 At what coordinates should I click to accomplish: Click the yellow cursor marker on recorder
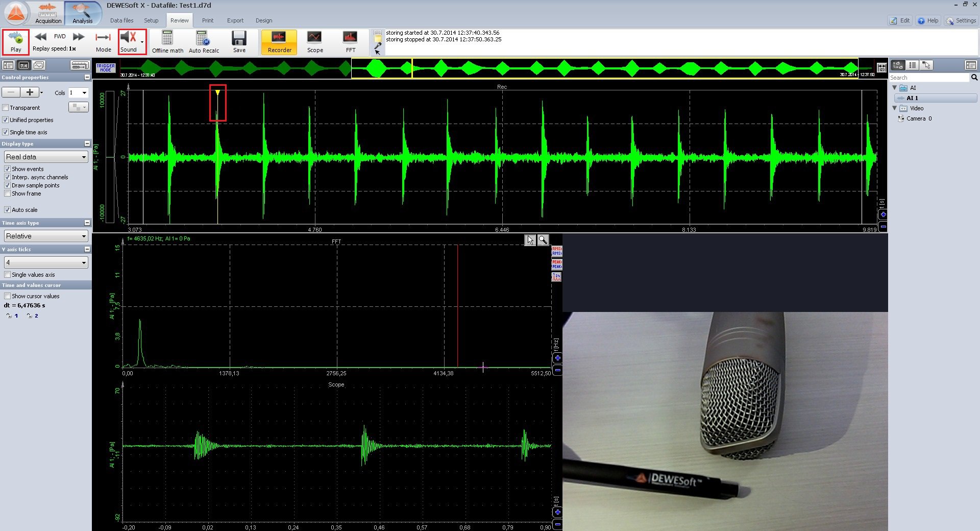(217, 93)
